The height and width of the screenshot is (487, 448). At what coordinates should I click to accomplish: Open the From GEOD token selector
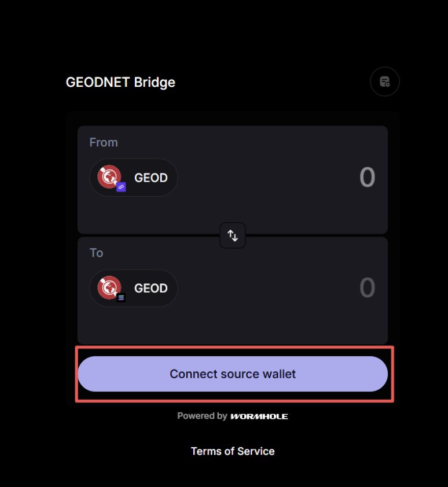tap(134, 178)
